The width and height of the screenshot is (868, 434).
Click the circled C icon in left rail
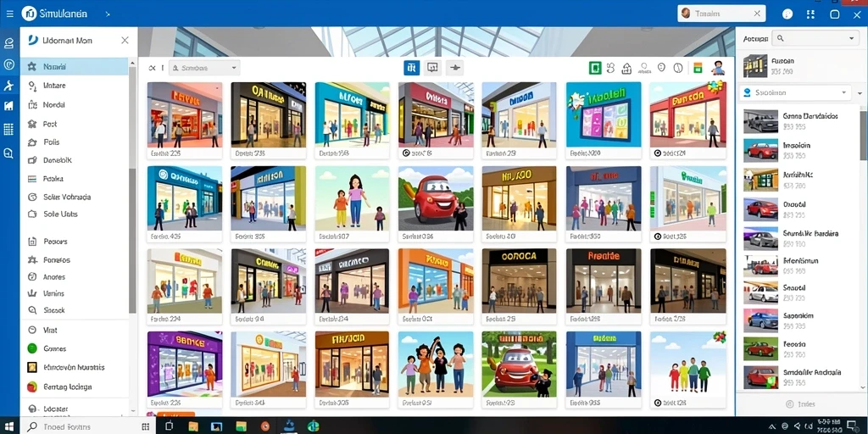pyautogui.click(x=8, y=64)
